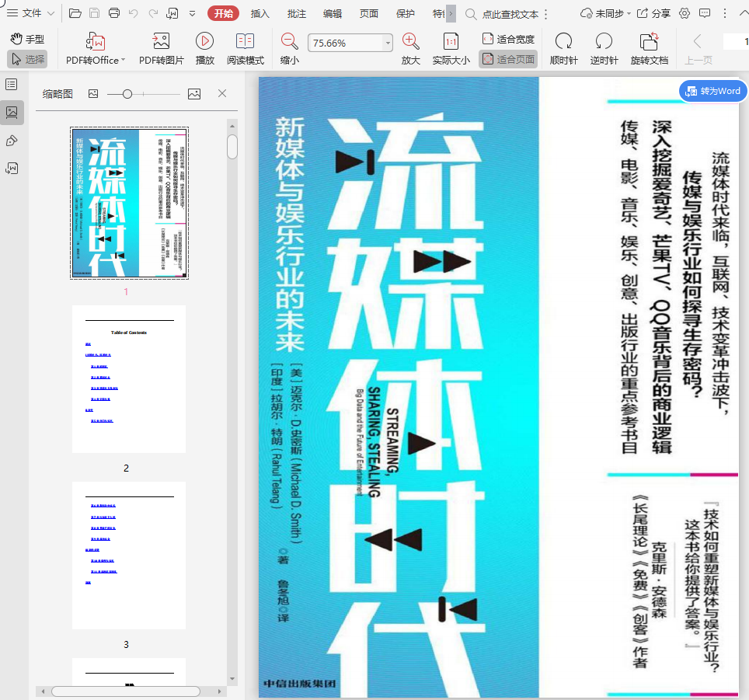Select 适合页面 fit page option
The height and width of the screenshot is (700, 749).
click(x=508, y=59)
